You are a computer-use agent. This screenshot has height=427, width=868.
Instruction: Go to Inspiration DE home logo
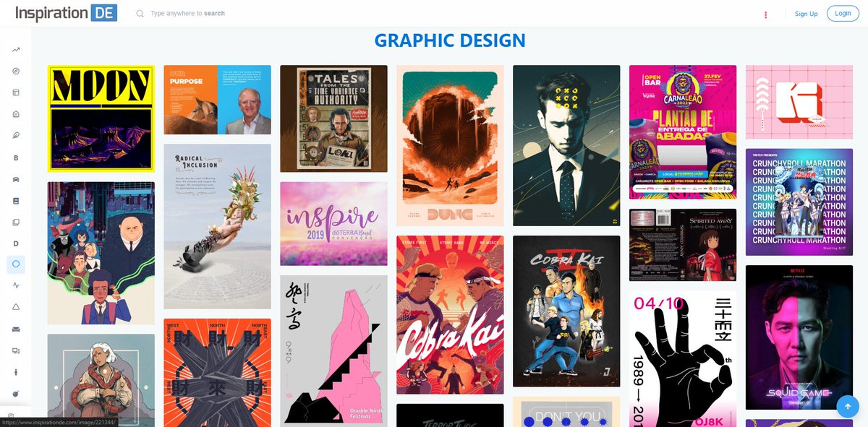pos(66,13)
